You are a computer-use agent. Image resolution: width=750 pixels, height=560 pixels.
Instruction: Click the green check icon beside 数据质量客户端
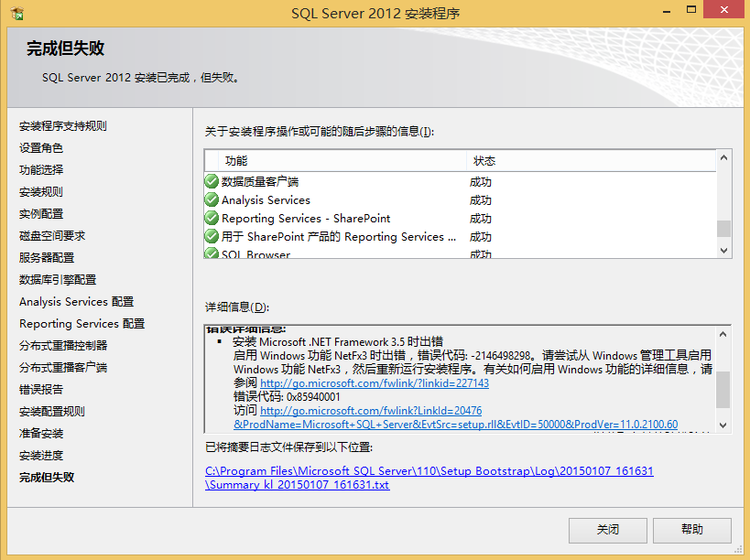tap(212, 181)
